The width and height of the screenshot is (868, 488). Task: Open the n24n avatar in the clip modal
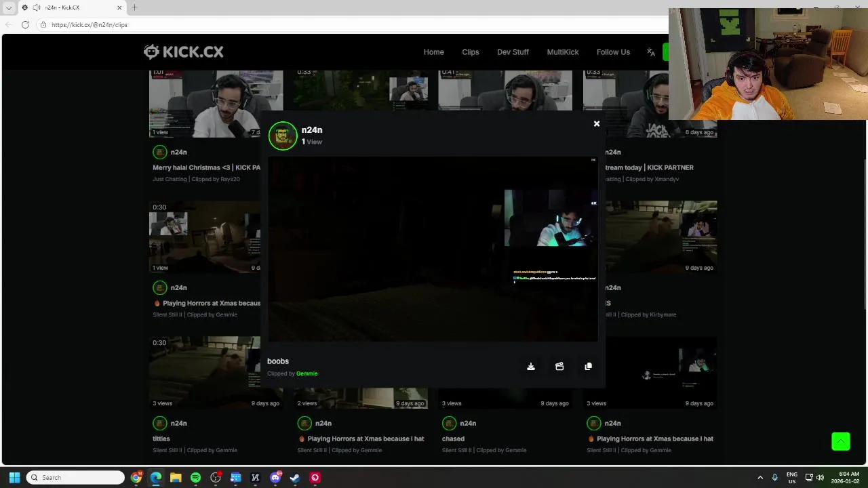click(x=283, y=136)
